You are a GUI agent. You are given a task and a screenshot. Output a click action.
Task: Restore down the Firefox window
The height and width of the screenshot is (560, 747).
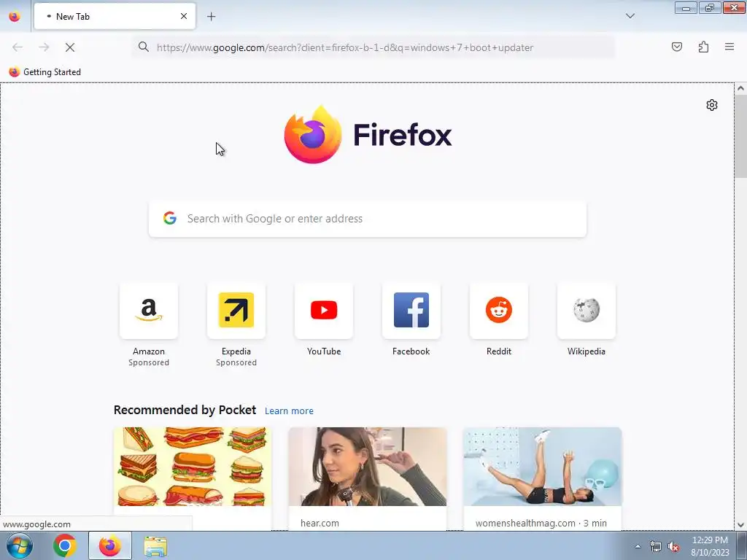tap(710, 7)
